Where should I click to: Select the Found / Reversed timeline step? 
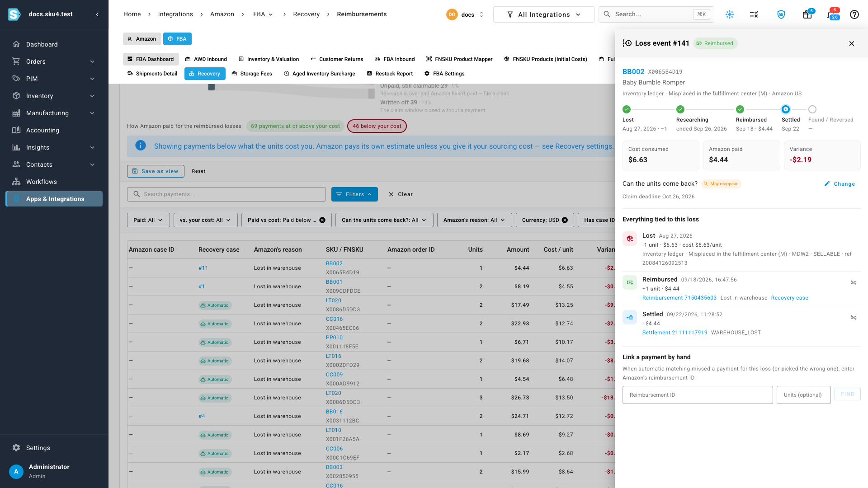(x=812, y=109)
